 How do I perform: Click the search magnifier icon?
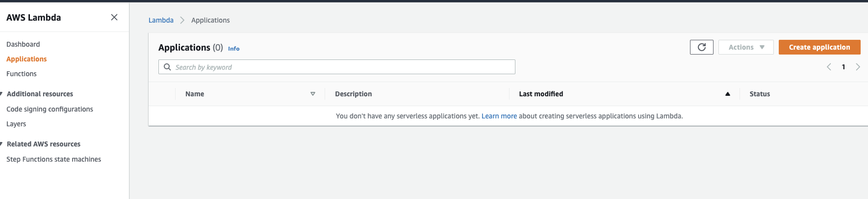click(x=167, y=67)
